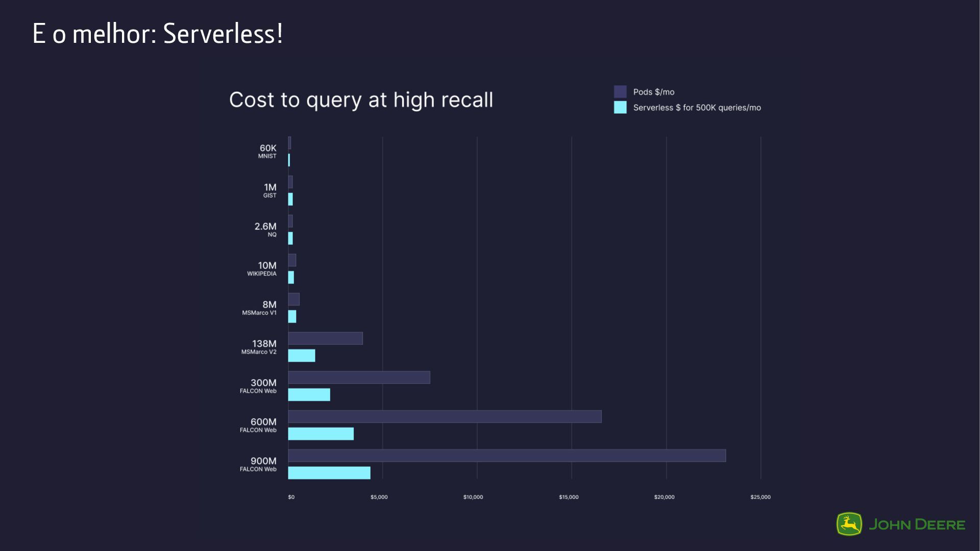Click the 900M FALCON Web pods bar
Viewport: 980px width, 551px height.
tap(506, 456)
